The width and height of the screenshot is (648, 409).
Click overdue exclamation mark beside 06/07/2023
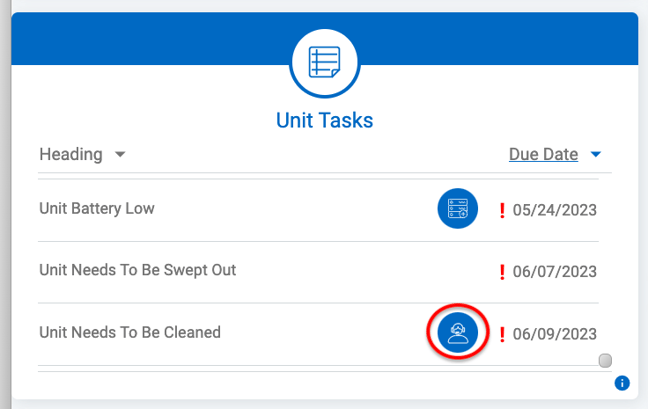(x=502, y=272)
